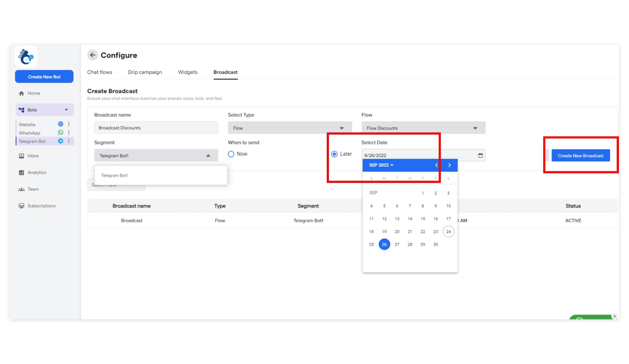Click the ACTIVE status of Broadcast row

click(x=573, y=220)
